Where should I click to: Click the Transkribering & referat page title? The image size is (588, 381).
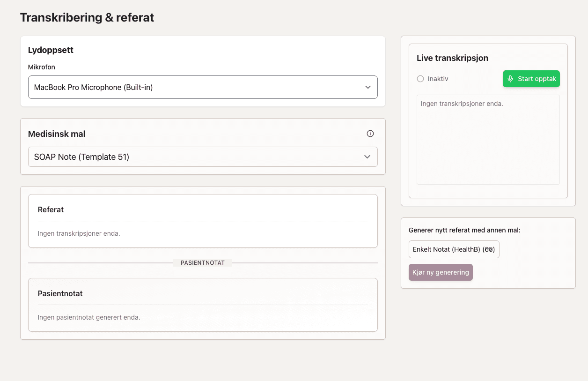click(87, 17)
